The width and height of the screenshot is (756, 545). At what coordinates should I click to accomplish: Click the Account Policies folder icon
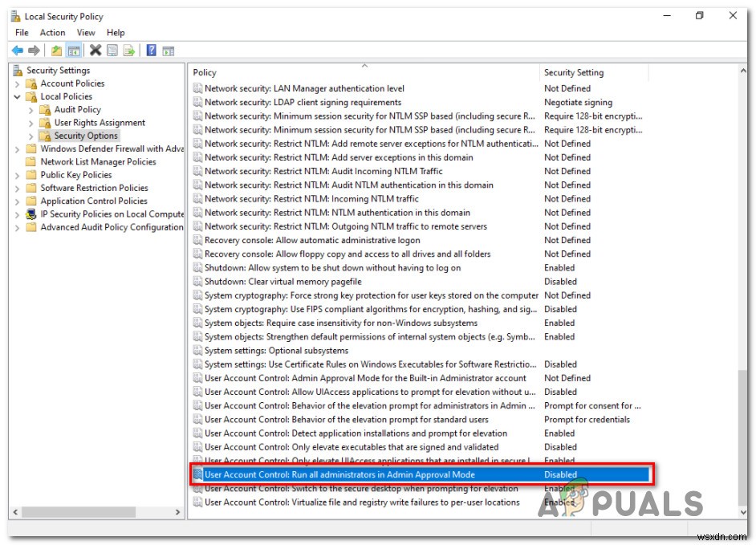click(x=31, y=83)
